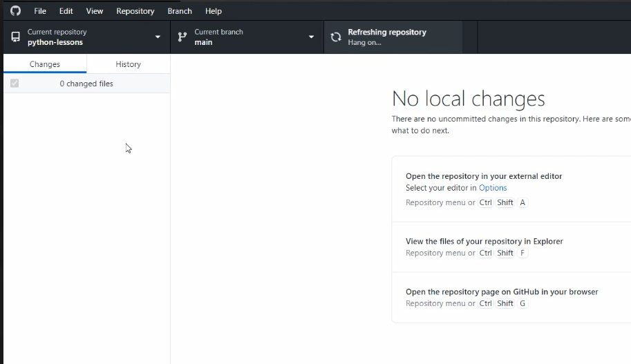Select the Changes tab
This screenshot has width=631, height=364.
(45, 64)
